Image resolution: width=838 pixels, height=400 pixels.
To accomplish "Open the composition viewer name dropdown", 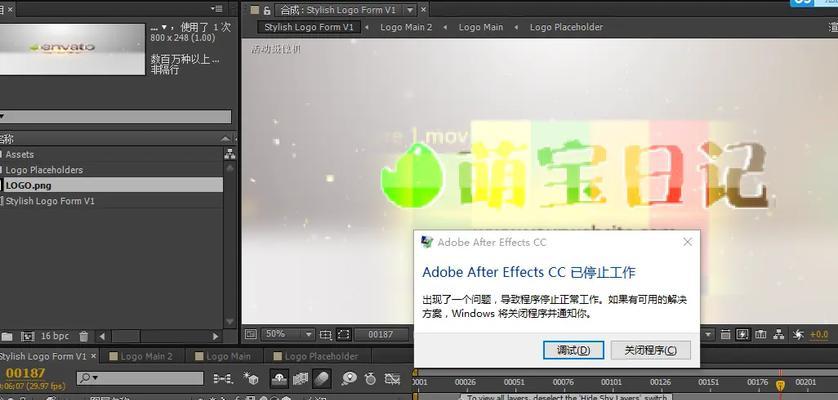I will tap(409, 10).
